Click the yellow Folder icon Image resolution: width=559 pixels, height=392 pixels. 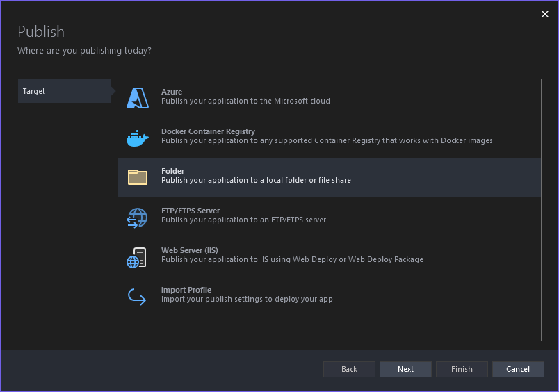pyautogui.click(x=138, y=177)
